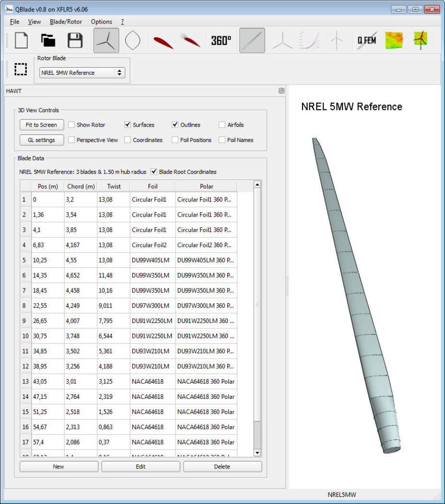Screen dimensions: 445x504
Task: Open GL settings button
Action: pos(42,140)
